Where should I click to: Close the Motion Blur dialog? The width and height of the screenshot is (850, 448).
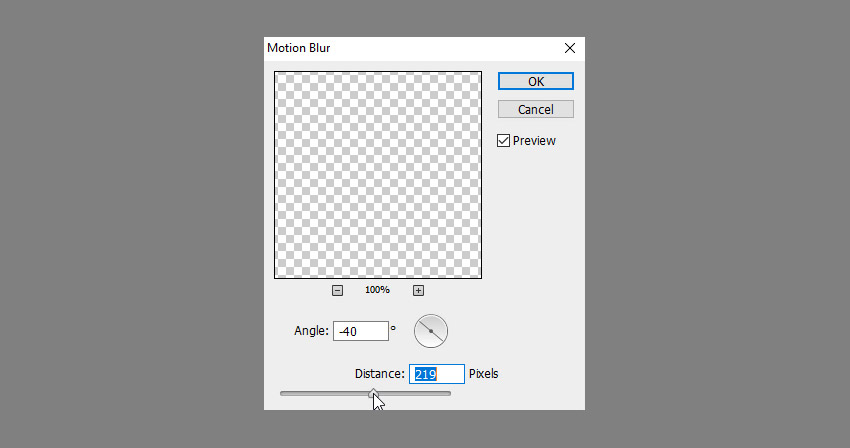pyautogui.click(x=570, y=48)
